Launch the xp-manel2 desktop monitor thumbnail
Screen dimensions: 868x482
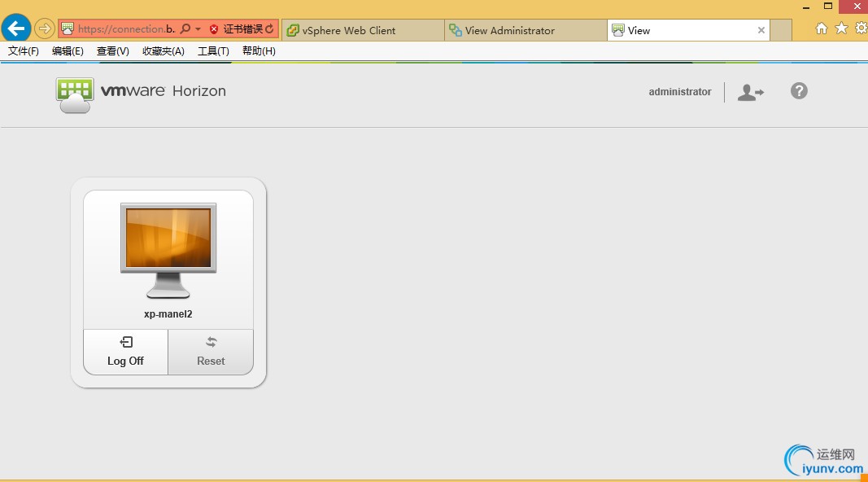(x=168, y=251)
